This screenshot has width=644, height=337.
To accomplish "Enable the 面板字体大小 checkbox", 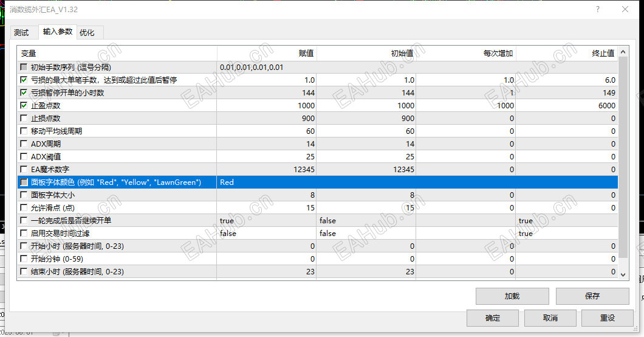I will pos(24,195).
